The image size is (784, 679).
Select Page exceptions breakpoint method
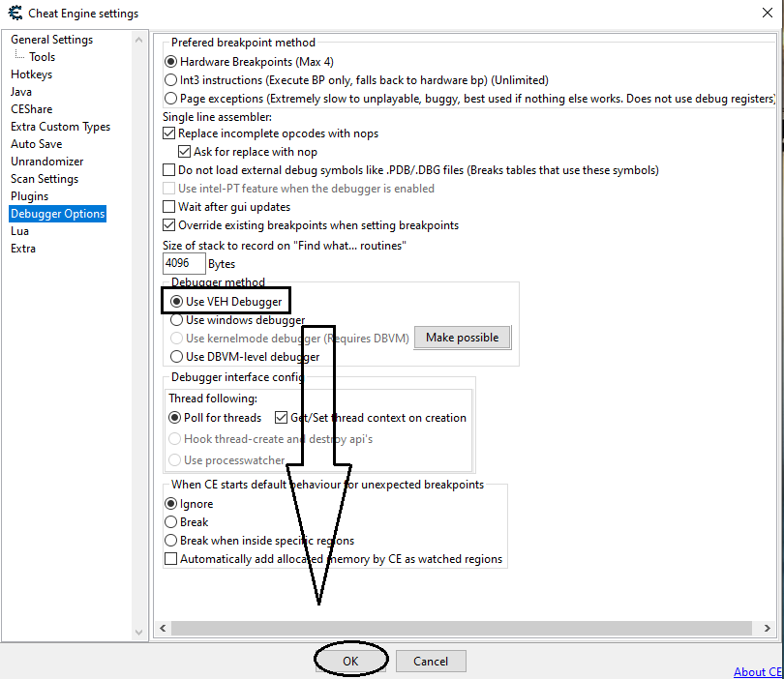coord(470,99)
